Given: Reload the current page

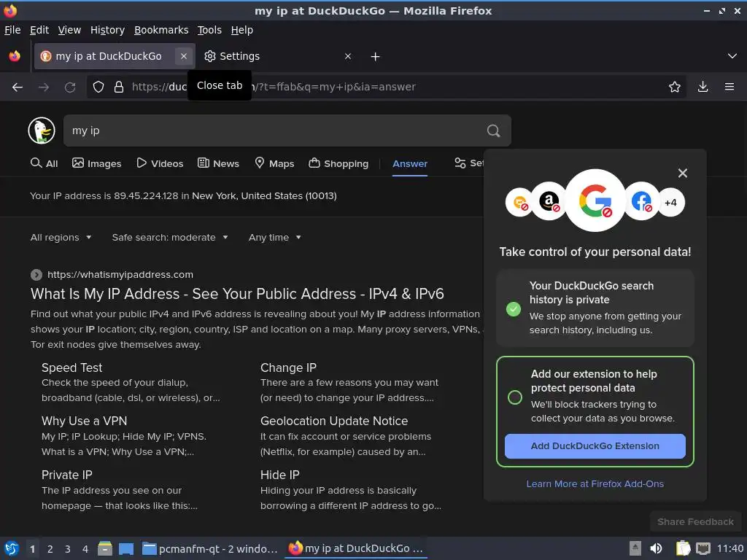Looking at the screenshot, I should tap(70, 87).
